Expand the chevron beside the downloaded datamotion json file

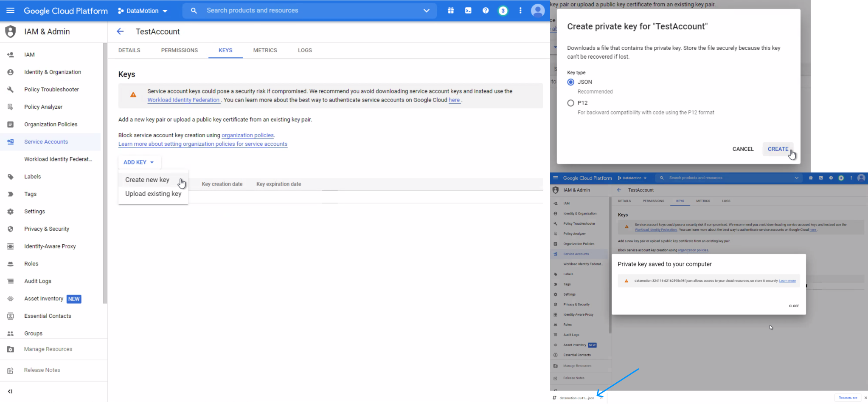click(601, 398)
